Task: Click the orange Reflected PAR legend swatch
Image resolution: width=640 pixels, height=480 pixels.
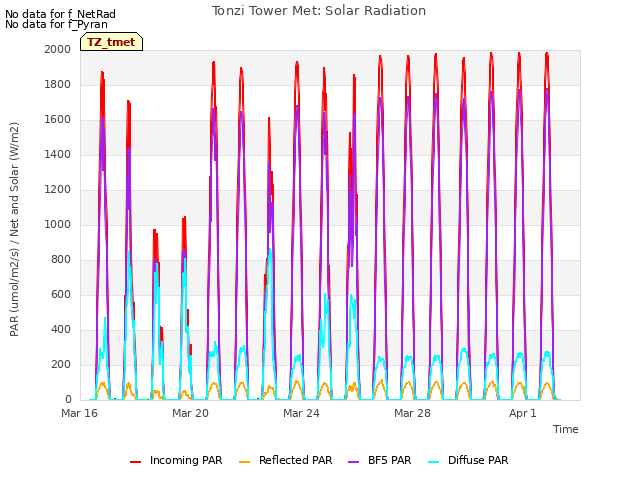Action: [x=244, y=462]
